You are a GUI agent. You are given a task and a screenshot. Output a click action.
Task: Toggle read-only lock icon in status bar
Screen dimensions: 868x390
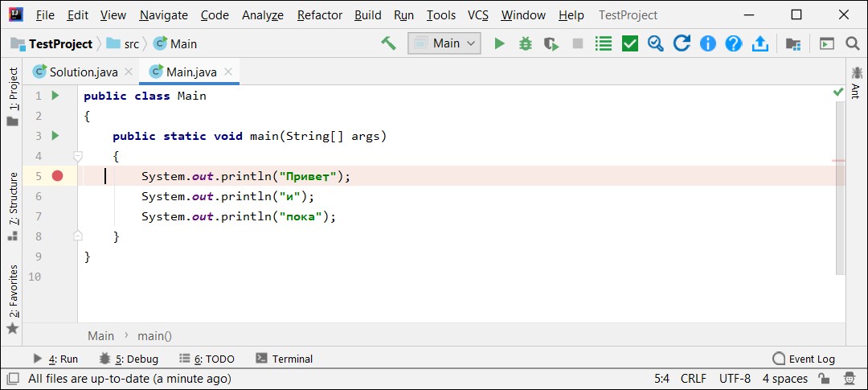point(824,379)
